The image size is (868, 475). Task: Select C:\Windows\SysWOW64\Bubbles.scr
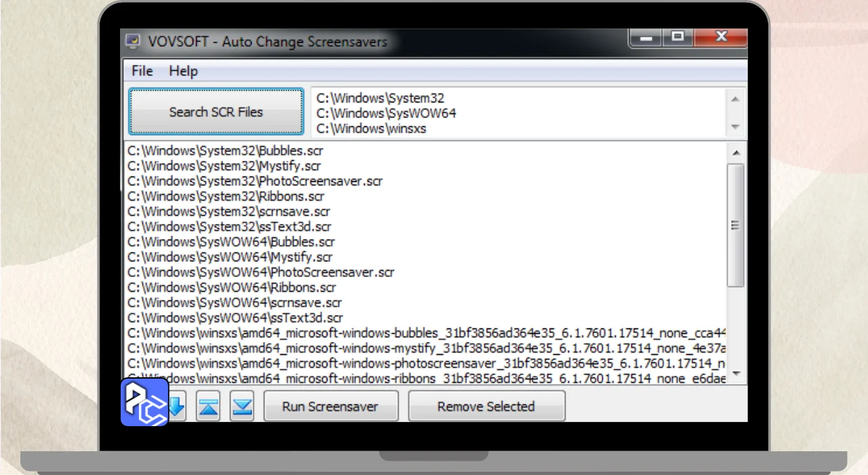[231, 242]
